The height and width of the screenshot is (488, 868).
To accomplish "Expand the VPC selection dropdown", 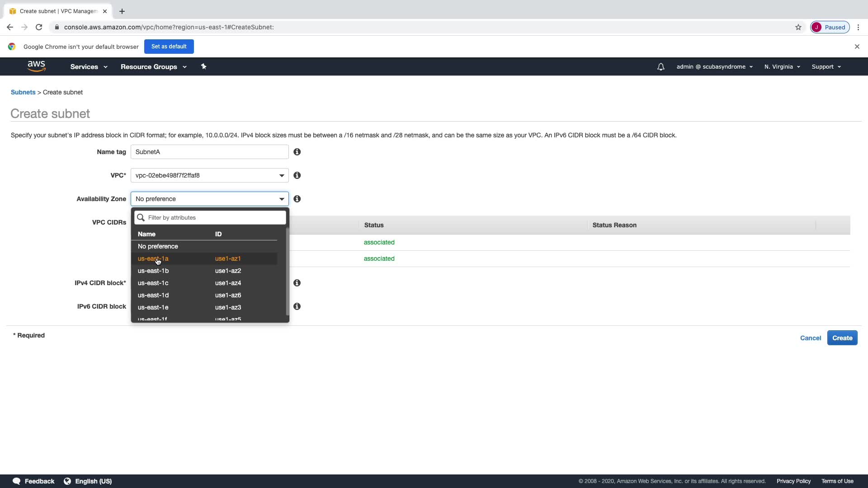I will pyautogui.click(x=209, y=175).
